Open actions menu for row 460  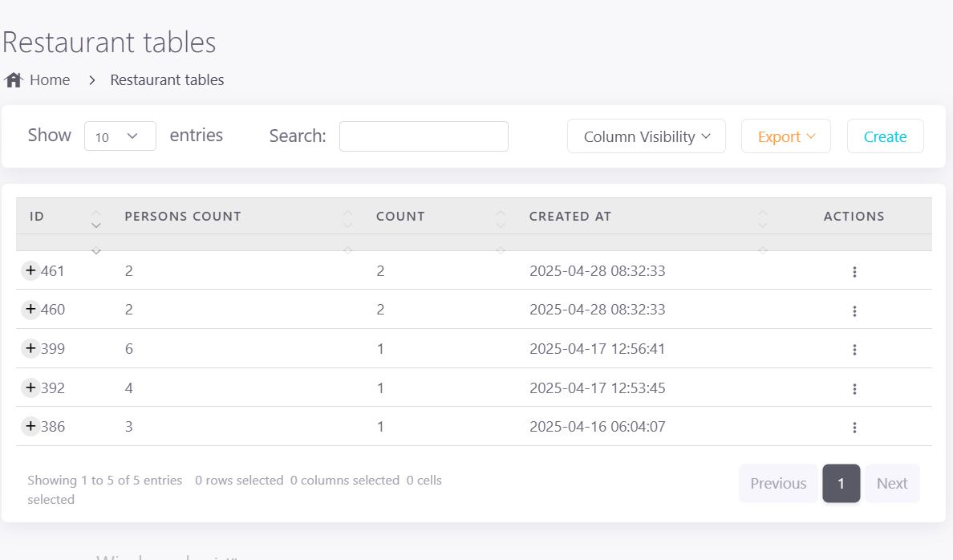point(854,310)
